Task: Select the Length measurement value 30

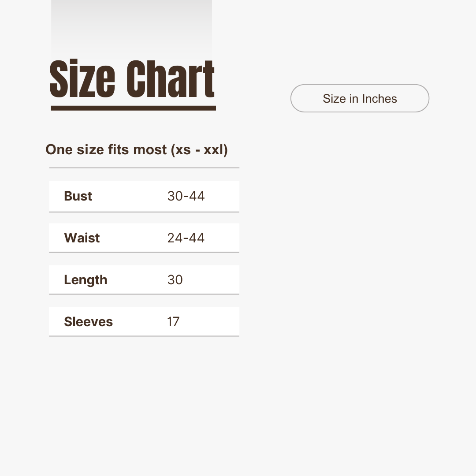Action: coord(175,280)
